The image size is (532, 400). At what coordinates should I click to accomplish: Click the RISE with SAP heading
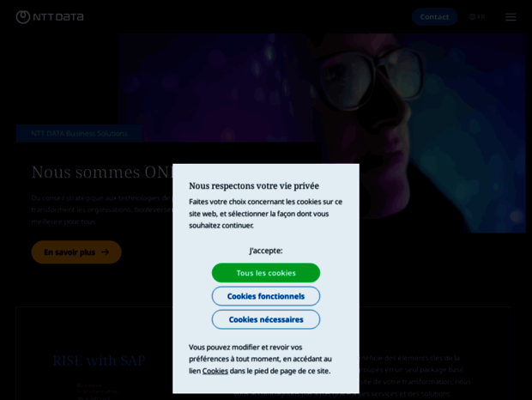coord(99,361)
